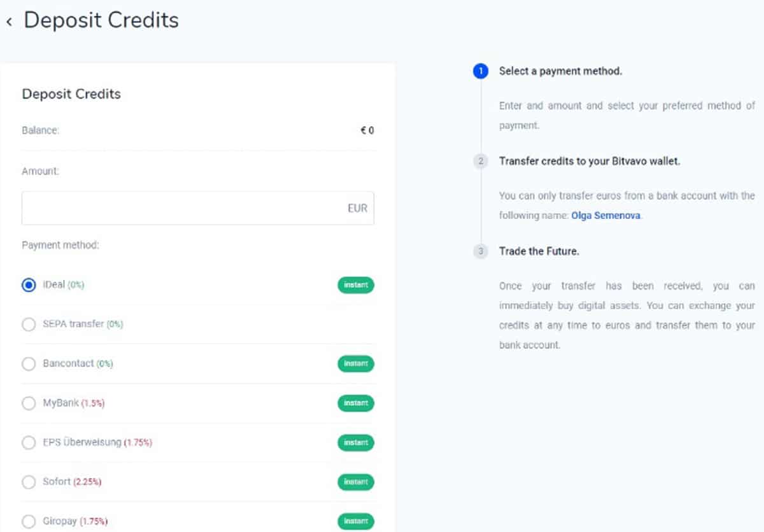Select the Sofort radio button

click(x=29, y=482)
